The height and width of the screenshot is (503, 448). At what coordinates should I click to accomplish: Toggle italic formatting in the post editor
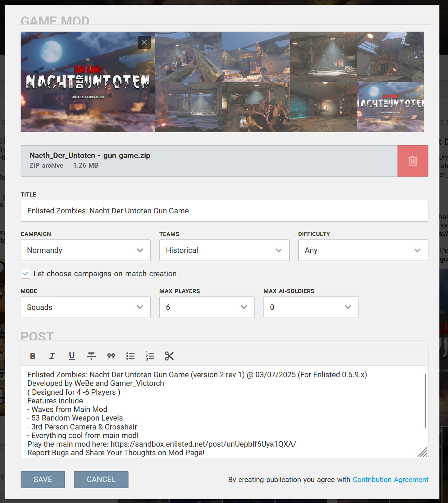coord(52,356)
